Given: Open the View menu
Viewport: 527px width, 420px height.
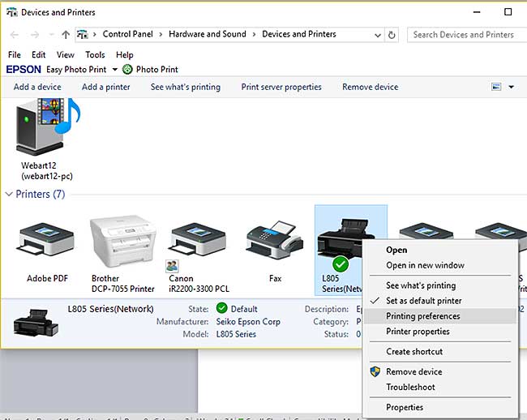Looking at the screenshot, I should (65, 55).
